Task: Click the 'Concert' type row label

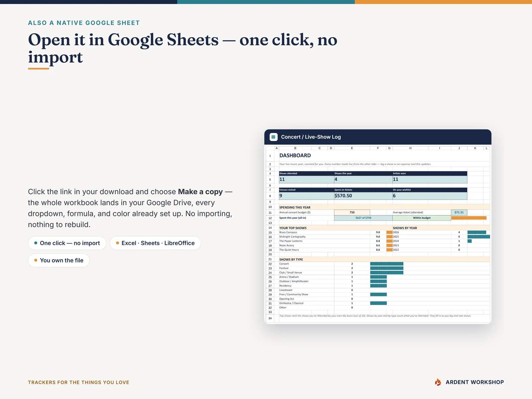Action: (284, 264)
